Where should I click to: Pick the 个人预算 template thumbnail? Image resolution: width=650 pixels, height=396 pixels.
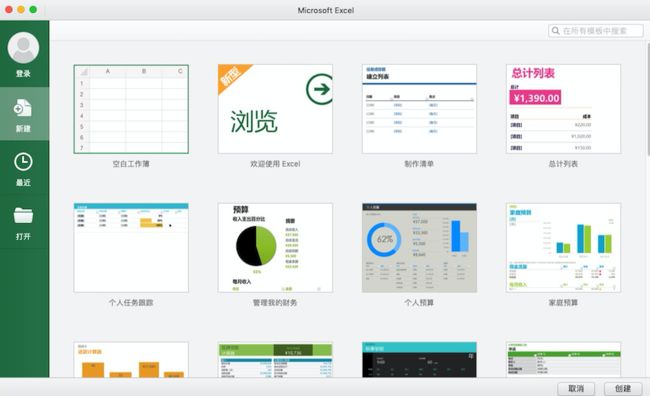(x=419, y=248)
